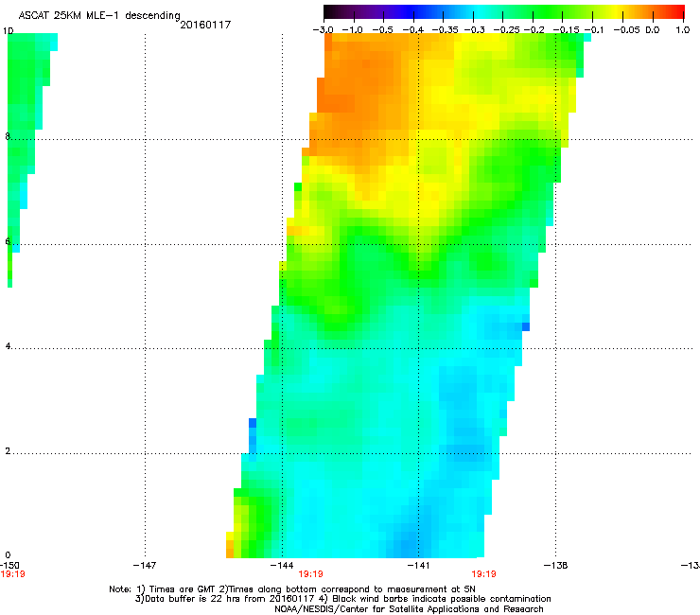Click the red time 19:19 near -144

click(x=310, y=574)
